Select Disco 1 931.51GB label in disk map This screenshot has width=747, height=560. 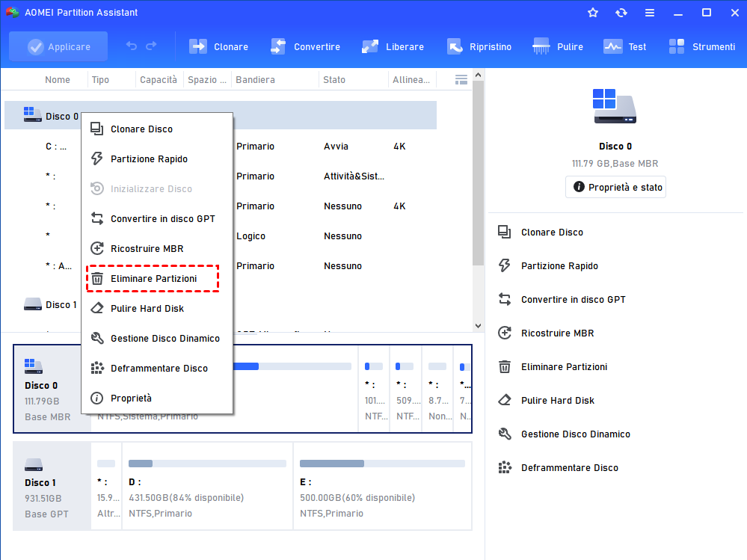[52, 486]
